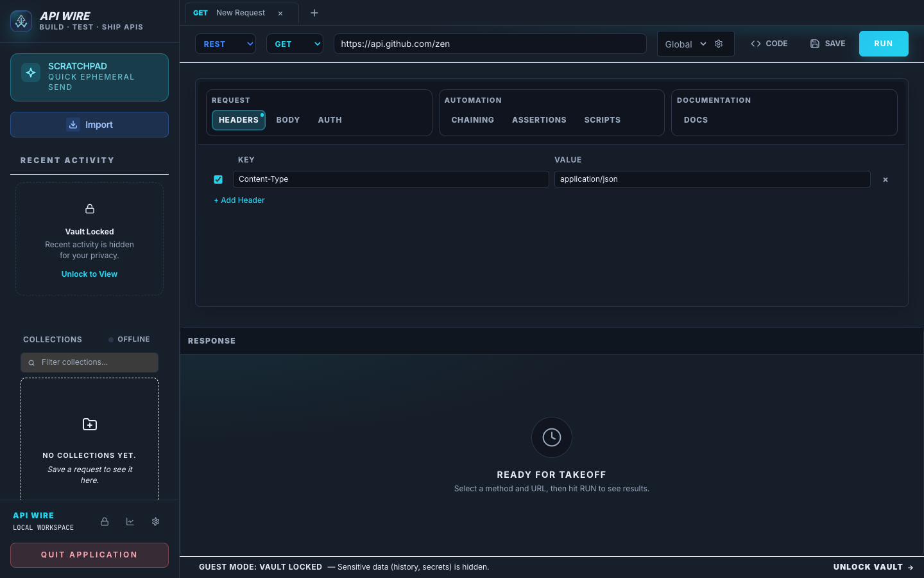Remove the Content-Type header row
The height and width of the screenshot is (578, 924).
click(x=885, y=179)
